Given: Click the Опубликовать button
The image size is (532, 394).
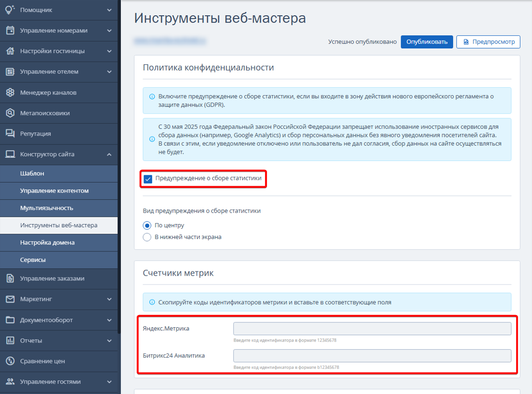Looking at the screenshot, I should pos(427,42).
